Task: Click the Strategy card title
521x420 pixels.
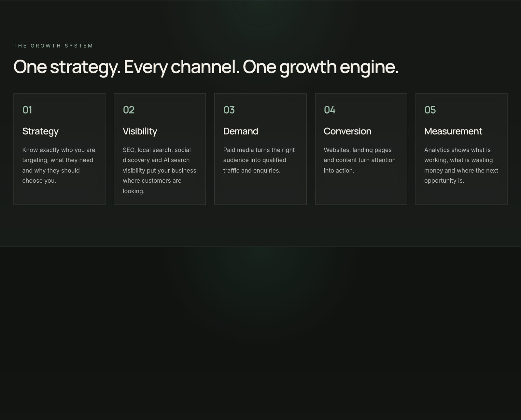Action: [40, 131]
